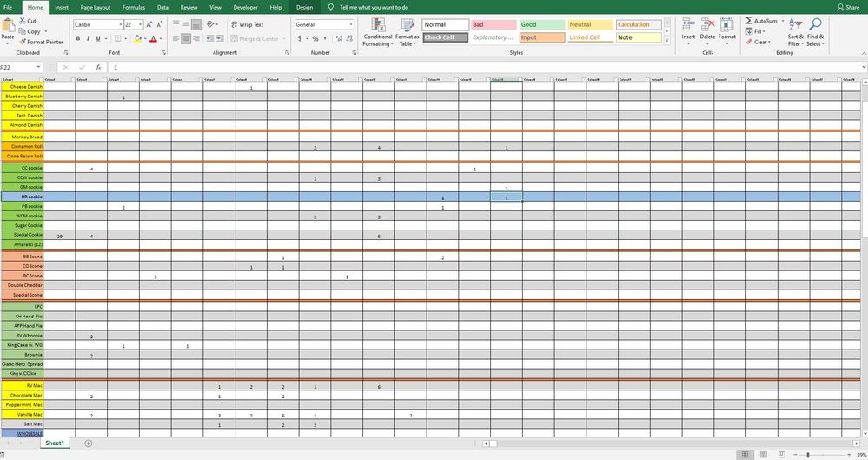The width and height of the screenshot is (868, 460).
Task: Click the zoom slider handle
Action: click(x=808, y=455)
